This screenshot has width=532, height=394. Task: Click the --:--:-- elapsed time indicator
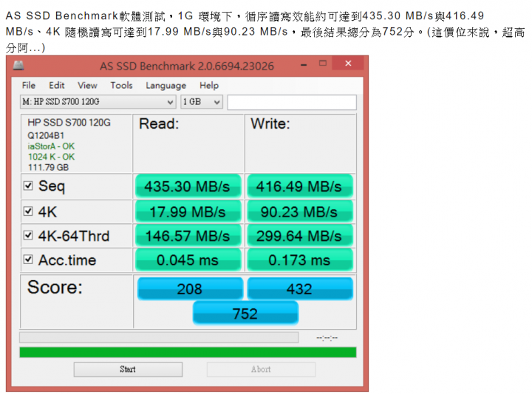pos(327,338)
